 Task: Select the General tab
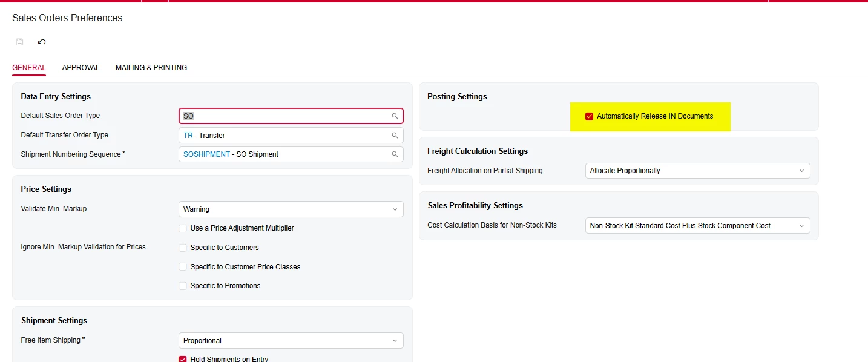29,68
